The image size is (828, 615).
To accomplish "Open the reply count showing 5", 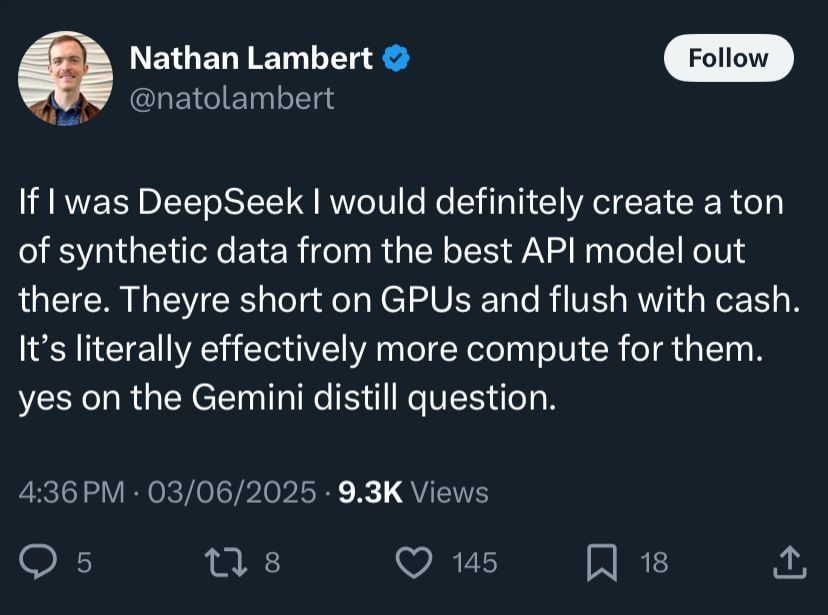I will [79, 563].
